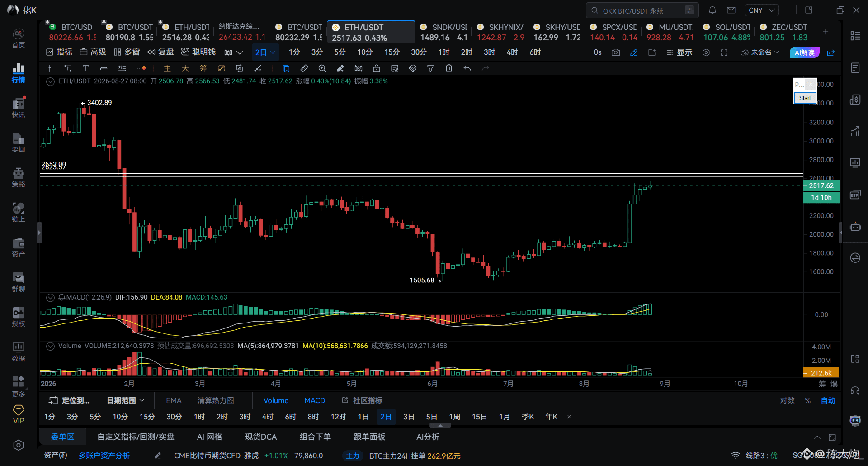Open the 委单区 order area tab
The width and height of the screenshot is (868, 466).
pyautogui.click(x=62, y=437)
